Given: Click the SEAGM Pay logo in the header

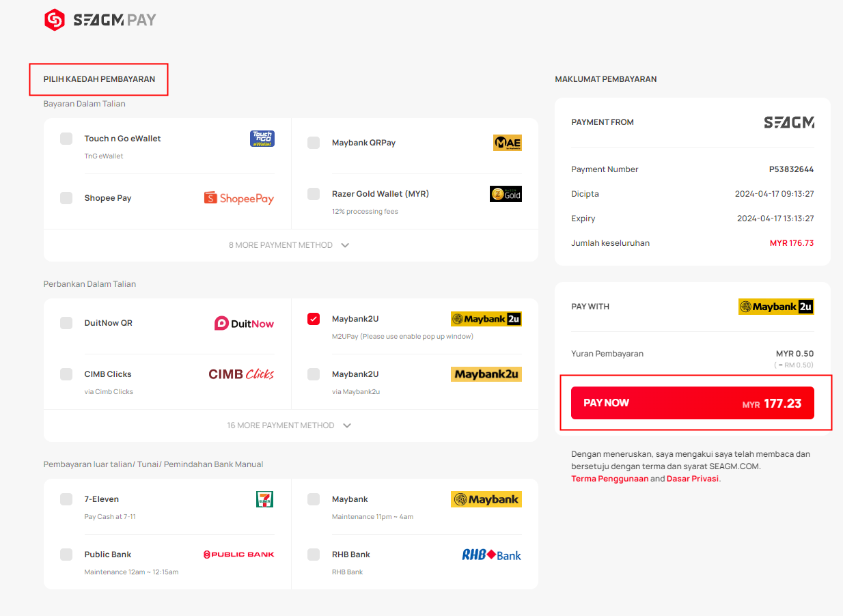Looking at the screenshot, I should tap(100, 20).
